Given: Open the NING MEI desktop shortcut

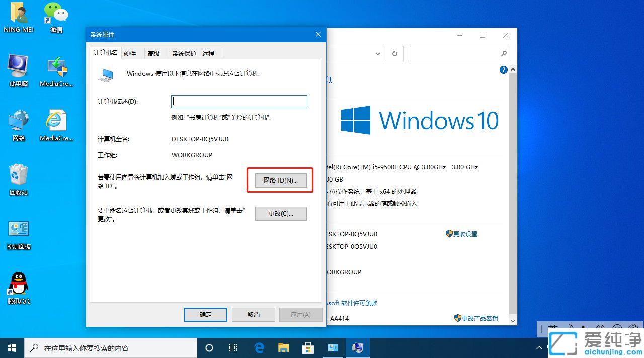Looking at the screenshot, I should click(18, 15).
